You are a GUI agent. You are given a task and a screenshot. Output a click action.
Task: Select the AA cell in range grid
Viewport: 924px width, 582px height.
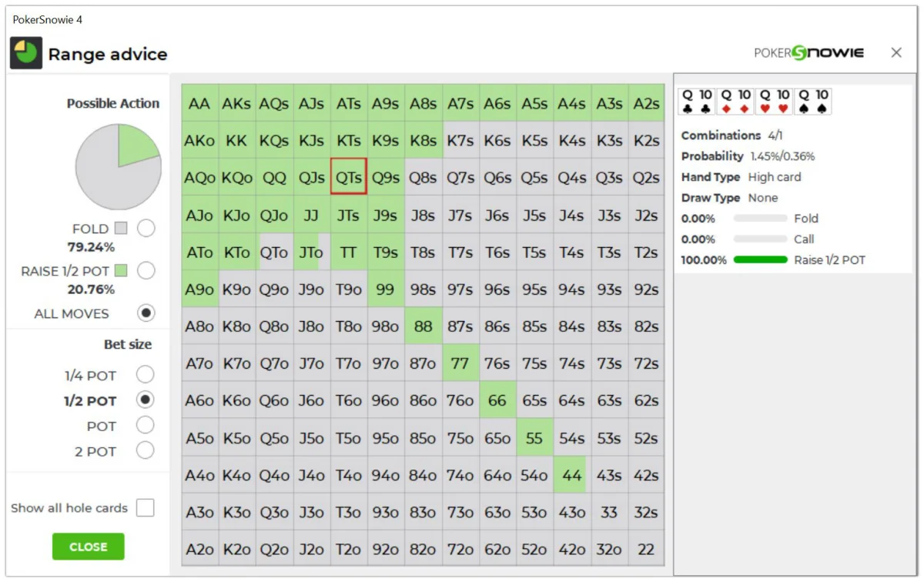199,103
